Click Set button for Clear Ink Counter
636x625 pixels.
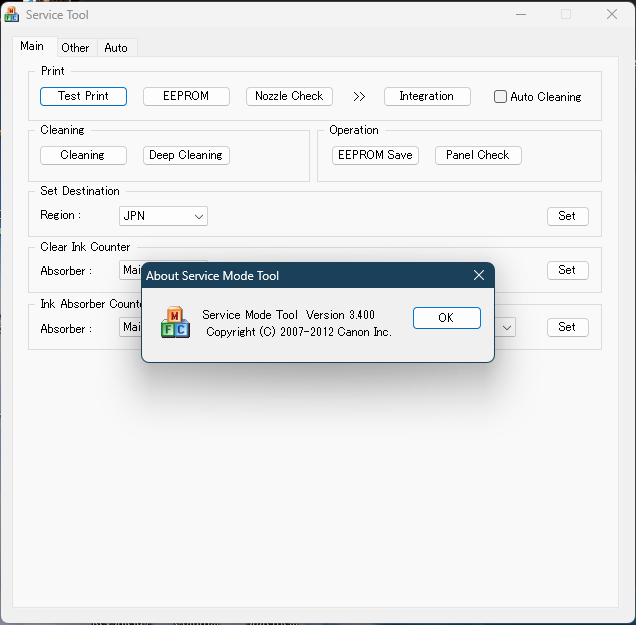[567, 270]
